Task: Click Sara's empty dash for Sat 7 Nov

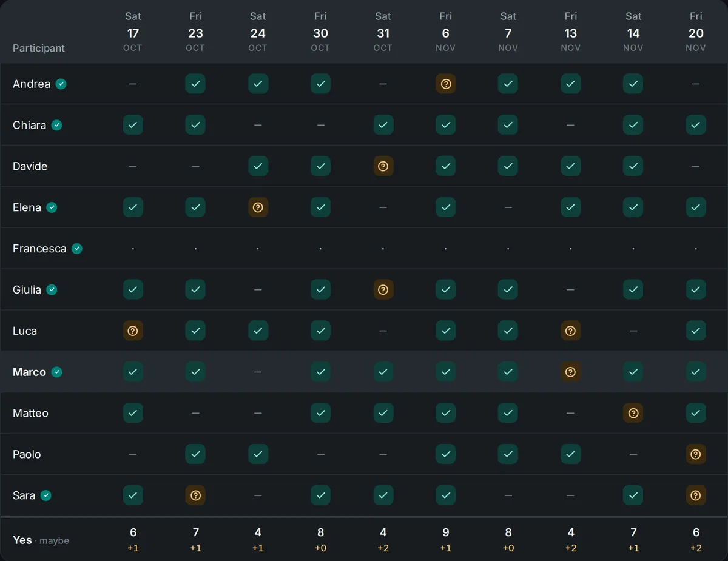Action: click(x=508, y=495)
